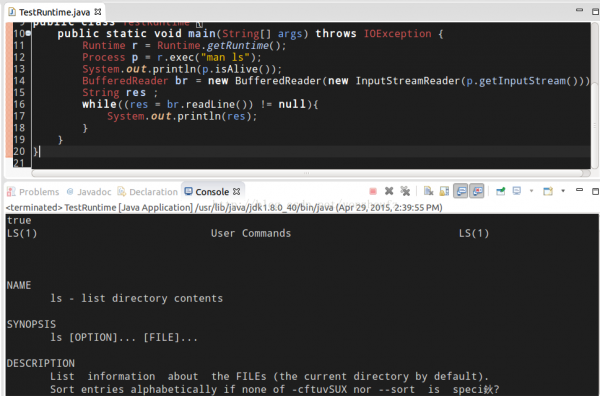Click the Display Selected Console monitor icon
This screenshot has height=396, width=600.
point(517,191)
